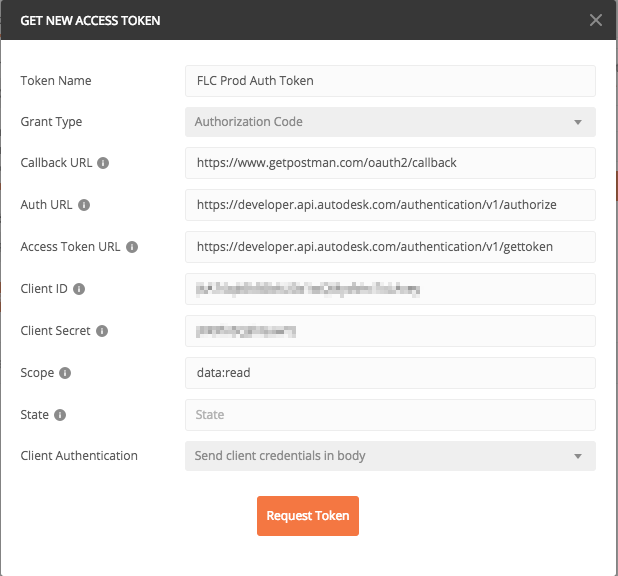The width and height of the screenshot is (618, 576).
Task: Open the Grant Type dropdown
Action: point(390,122)
